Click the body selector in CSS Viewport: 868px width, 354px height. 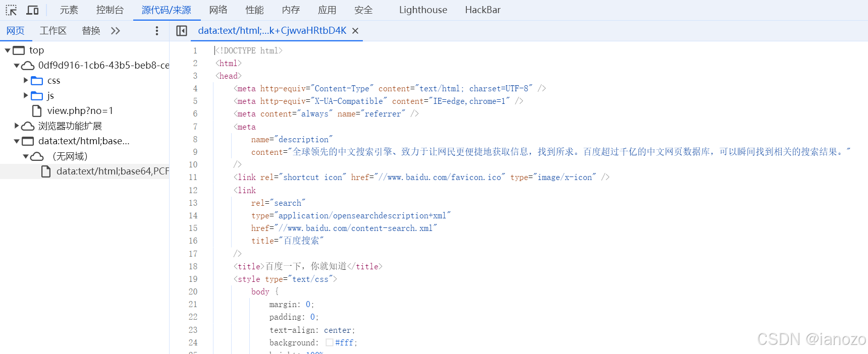(260, 292)
